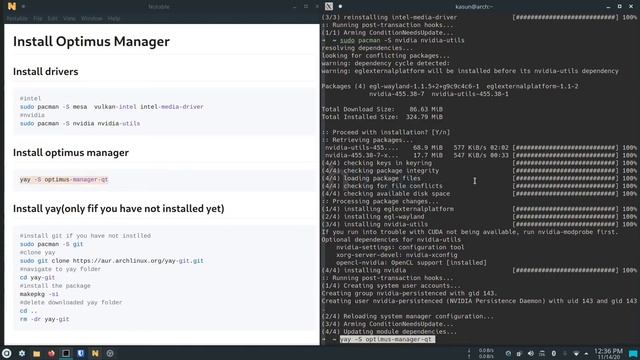Click the 'sudo pacman -S git' code line

pyautogui.click(x=51, y=244)
